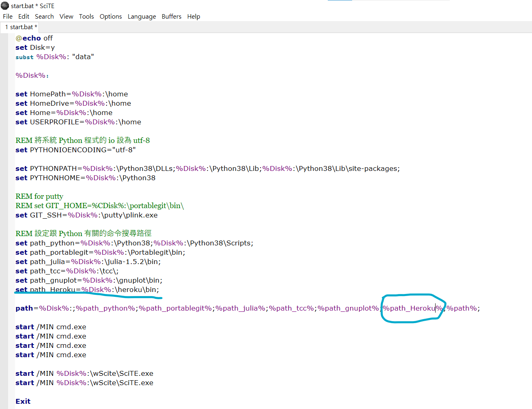The image size is (532, 409).
Task: Click the first 'start /MIN %Disk%:\wScite\SciTE.exe' line
Action: coord(84,373)
